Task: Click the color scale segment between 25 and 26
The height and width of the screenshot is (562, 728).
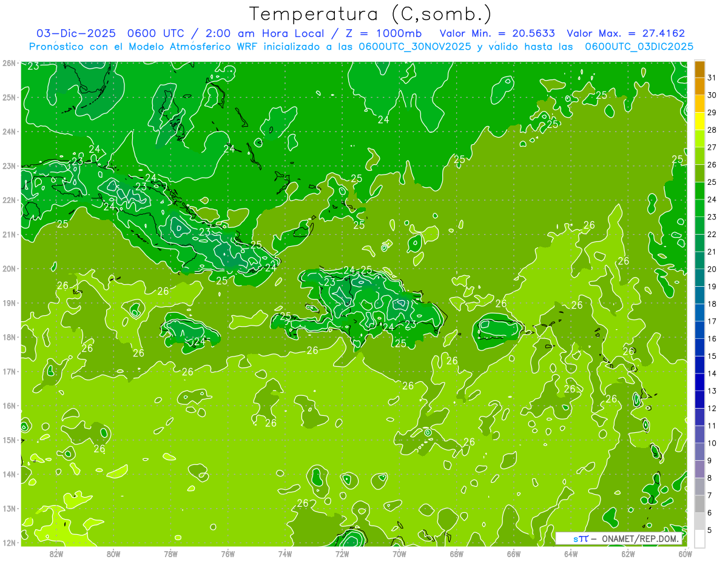Action: coord(699,173)
